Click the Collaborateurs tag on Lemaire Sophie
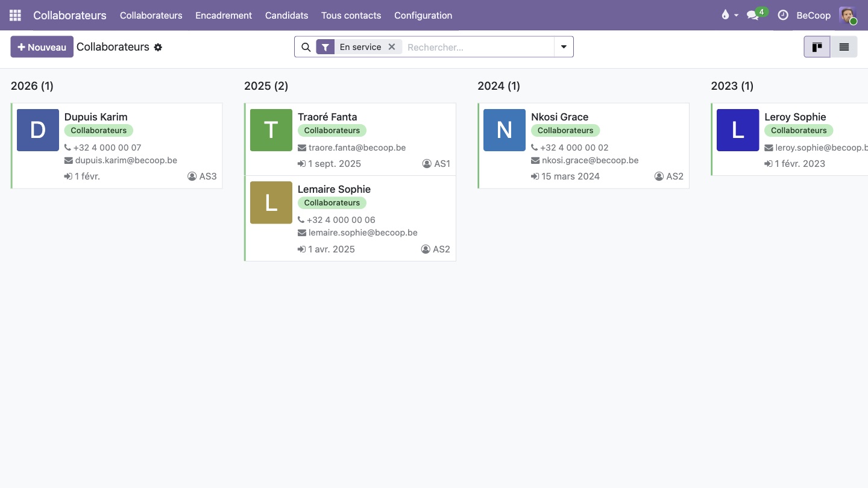The height and width of the screenshot is (488, 868). 332,202
